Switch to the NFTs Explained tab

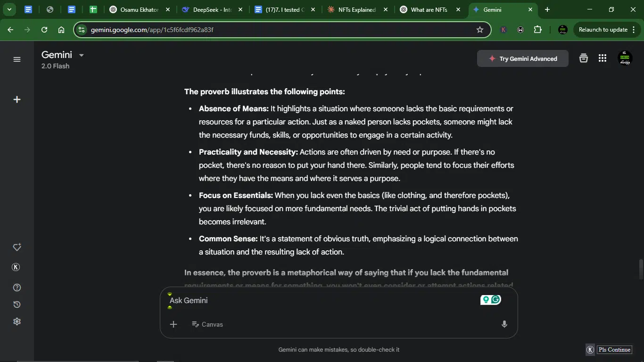(357, 9)
